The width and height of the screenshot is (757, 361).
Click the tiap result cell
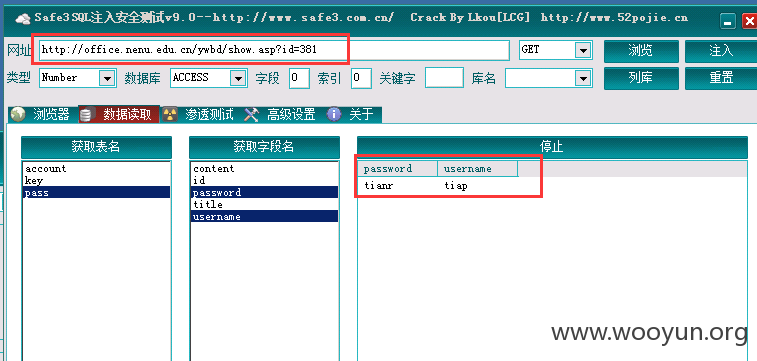point(456,185)
